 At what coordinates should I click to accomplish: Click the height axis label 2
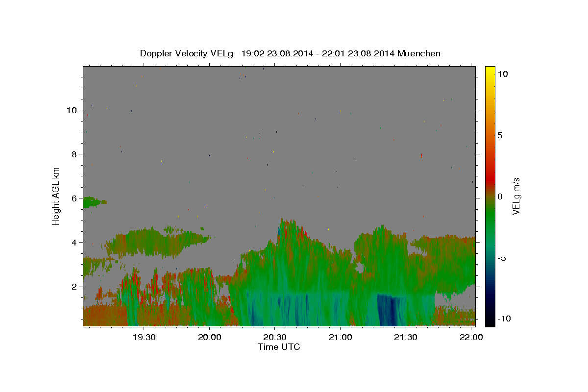click(74, 286)
